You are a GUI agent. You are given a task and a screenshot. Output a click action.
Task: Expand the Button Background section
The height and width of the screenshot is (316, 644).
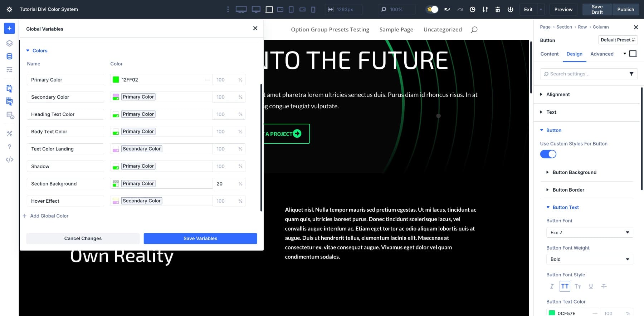coord(574,172)
